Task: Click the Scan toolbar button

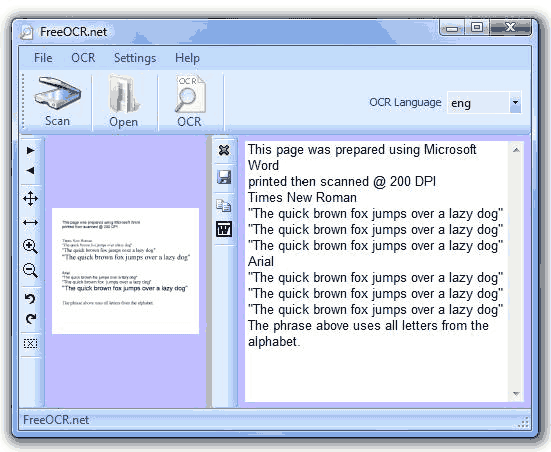Action: click(57, 102)
